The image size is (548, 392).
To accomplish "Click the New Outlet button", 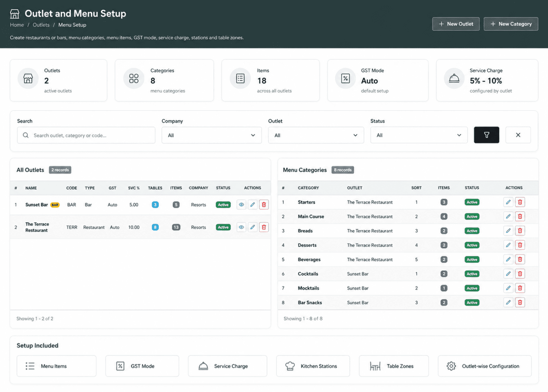I will tap(456, 24).
